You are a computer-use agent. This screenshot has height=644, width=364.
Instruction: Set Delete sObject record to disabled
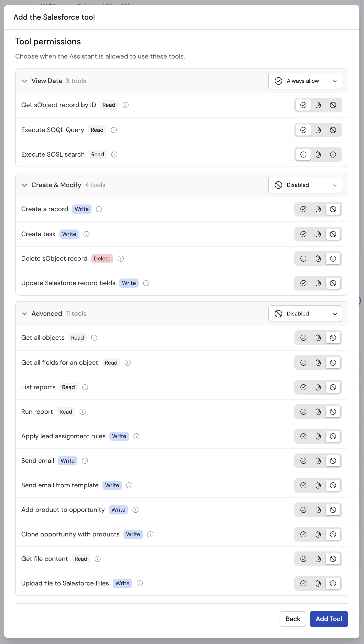click(333, 258)
